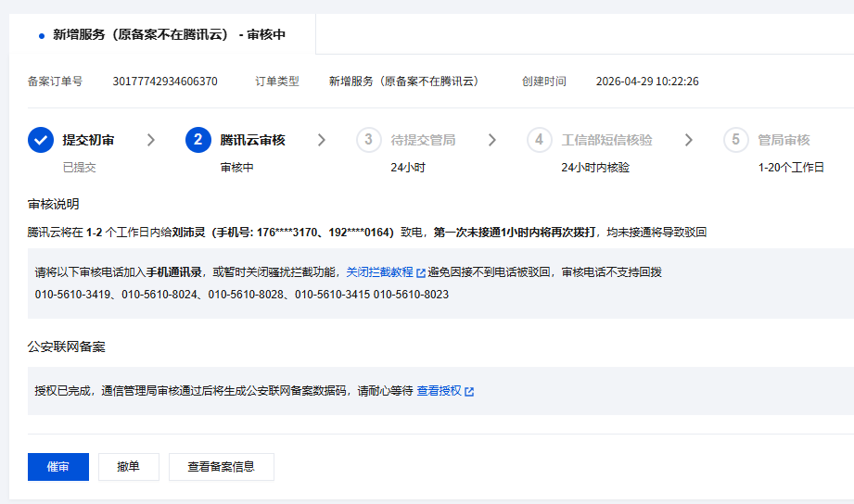Click the step 5 circle for 管局审核
The height and width of the screenshot is (504, 854).
click(x=736, y=140)
